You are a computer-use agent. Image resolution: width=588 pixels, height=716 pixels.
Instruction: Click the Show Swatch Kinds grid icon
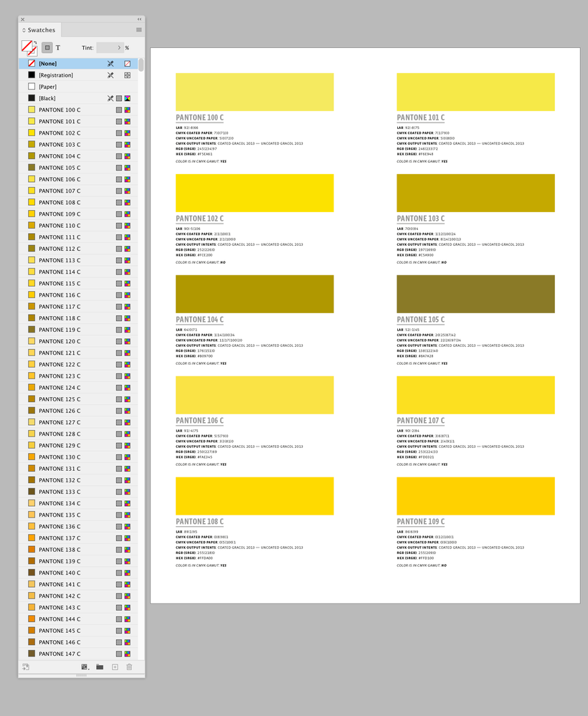tap(84, 667)
